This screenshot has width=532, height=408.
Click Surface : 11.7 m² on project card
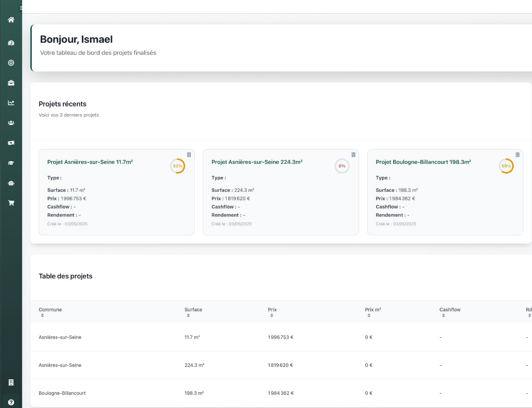[x=66, y=190]
